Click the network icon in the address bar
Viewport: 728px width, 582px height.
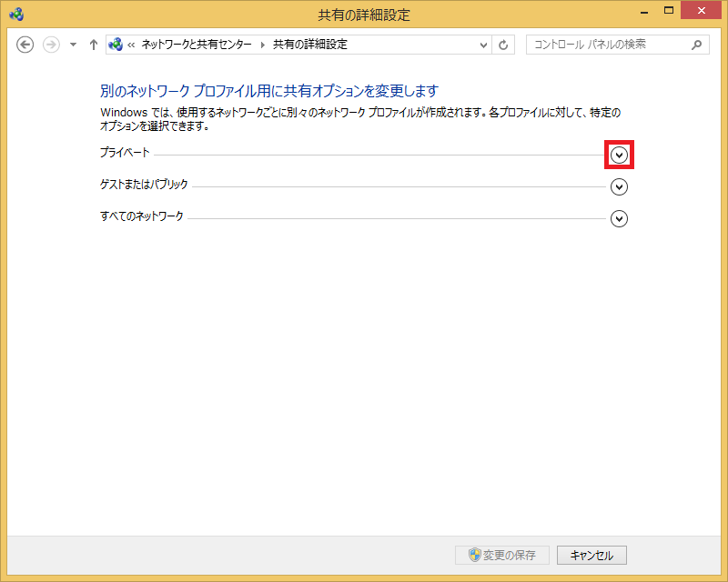pos(116,45)
